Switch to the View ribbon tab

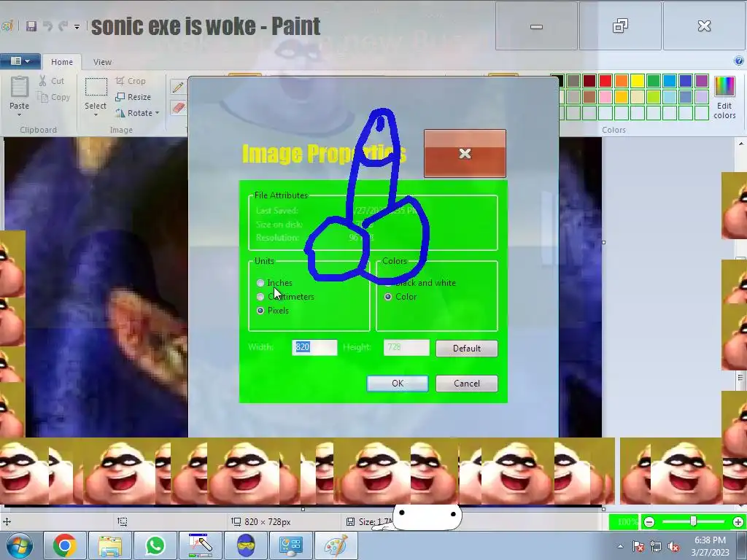point(102,62)
